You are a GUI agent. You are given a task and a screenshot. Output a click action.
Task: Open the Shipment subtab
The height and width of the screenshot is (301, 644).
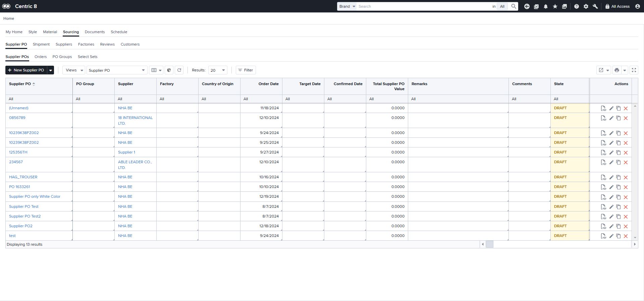41,44
